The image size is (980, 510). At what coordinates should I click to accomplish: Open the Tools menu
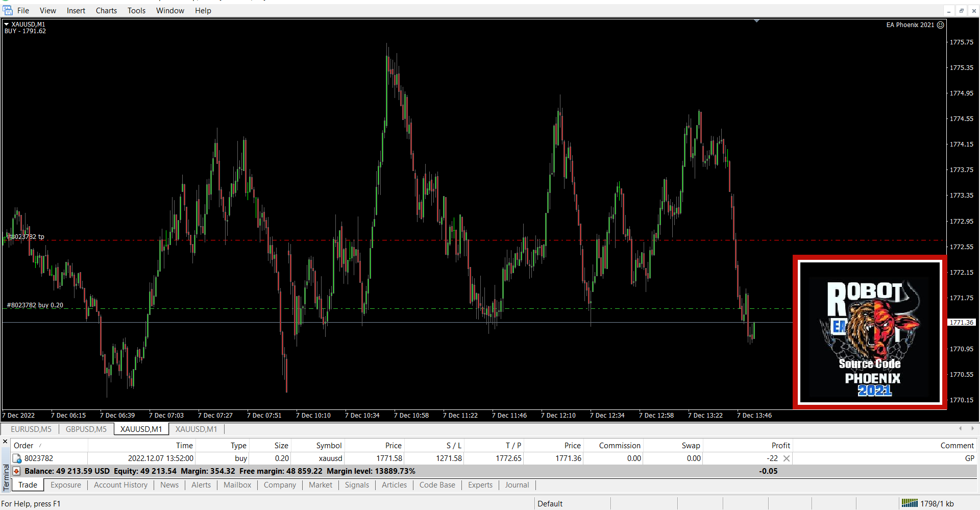(x=136, y=10)
